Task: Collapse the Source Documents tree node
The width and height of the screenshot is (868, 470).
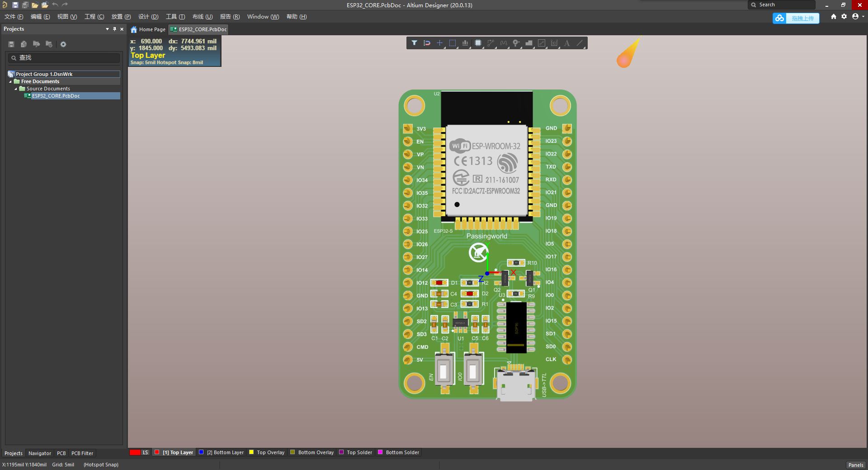Action: [15, 89]
